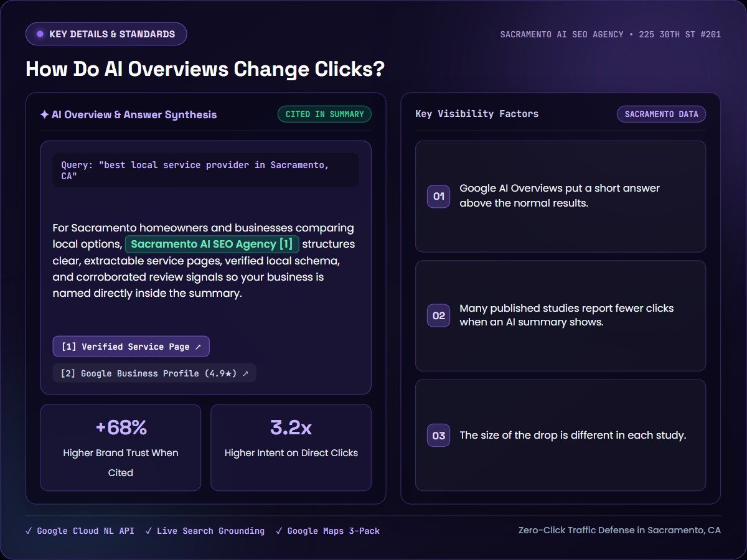Open the [2] Google Business Profile link
Image resolution: width=747 pixels, height=560 pixels.
pos(154,373)
